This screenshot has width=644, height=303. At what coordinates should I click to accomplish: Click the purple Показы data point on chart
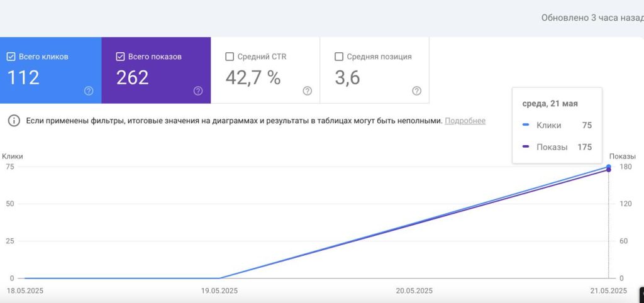click(x=609, y=170)
